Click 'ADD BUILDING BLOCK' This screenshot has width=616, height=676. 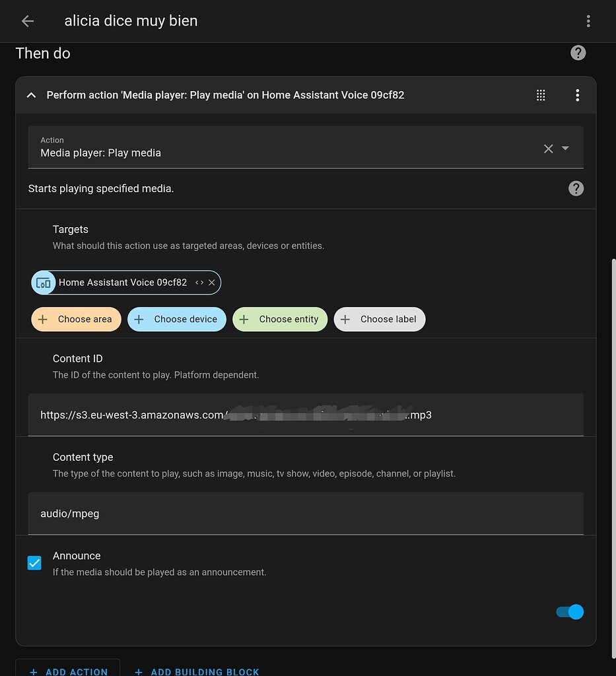(x=197, y=671)
